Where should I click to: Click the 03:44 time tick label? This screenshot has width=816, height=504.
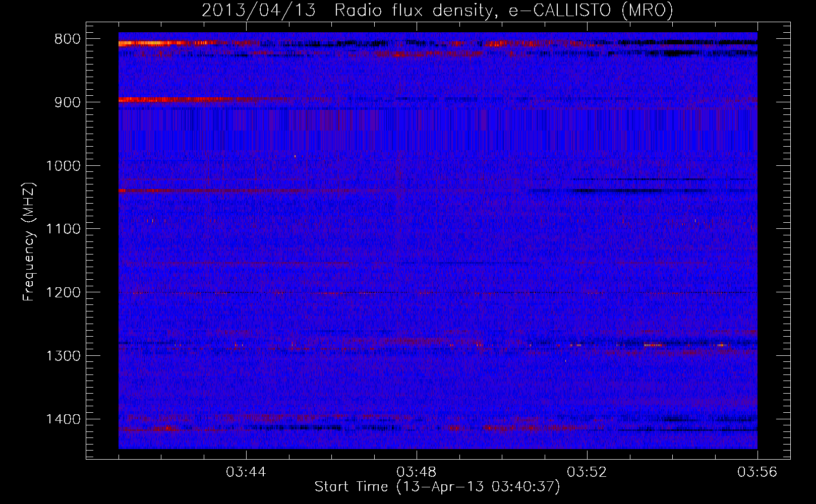(x=246, y=472)
